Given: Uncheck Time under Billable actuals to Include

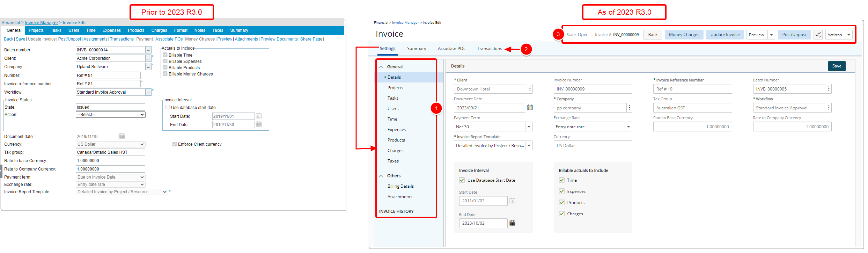Looking at the screenshot, I should pos(562,180).
